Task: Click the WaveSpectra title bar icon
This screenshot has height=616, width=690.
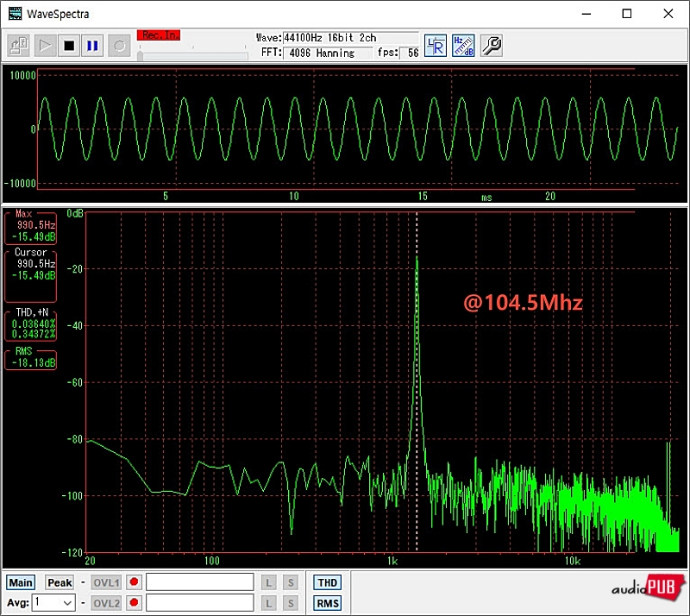Action: click(15, 14)
